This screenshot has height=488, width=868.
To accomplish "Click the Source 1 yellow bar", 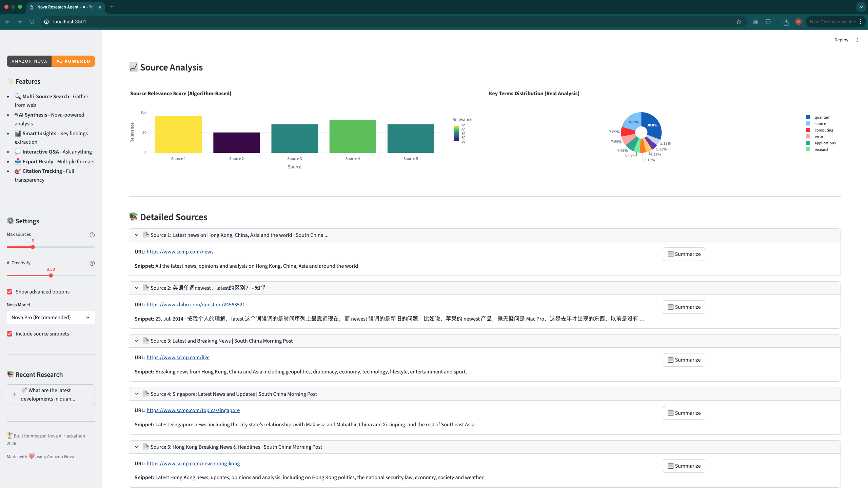I will [178, 135].
